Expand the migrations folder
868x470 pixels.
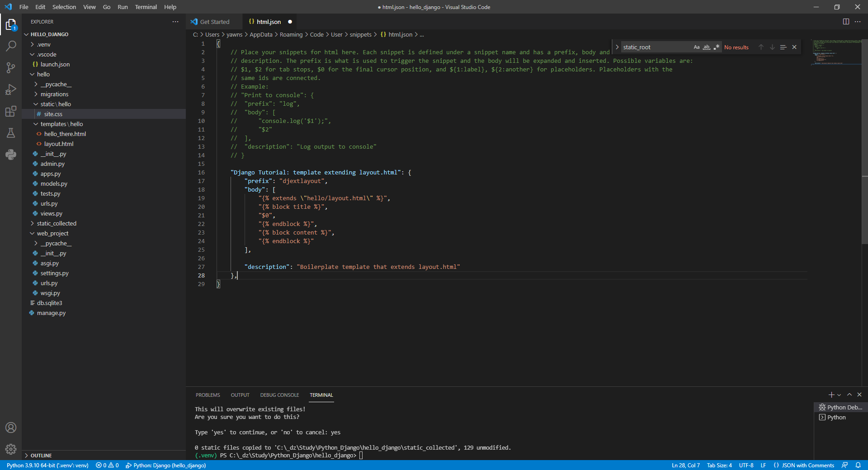[54, 94]
